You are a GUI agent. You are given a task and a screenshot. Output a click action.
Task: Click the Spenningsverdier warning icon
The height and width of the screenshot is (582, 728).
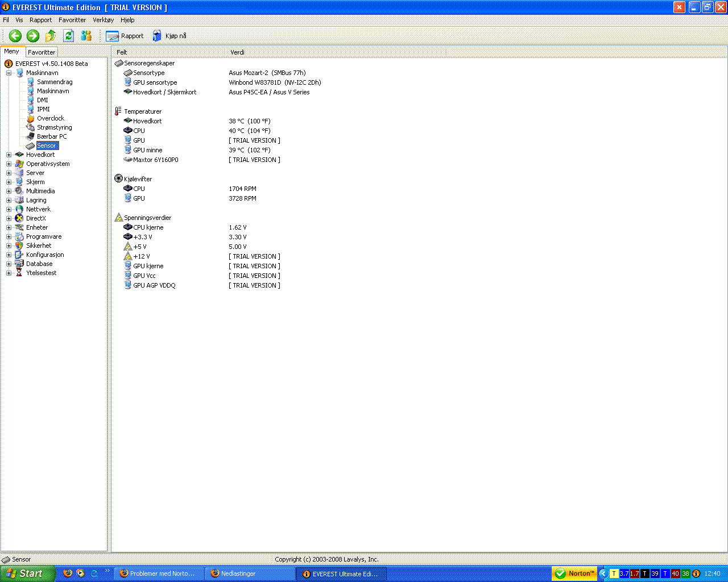pos(118,218)
